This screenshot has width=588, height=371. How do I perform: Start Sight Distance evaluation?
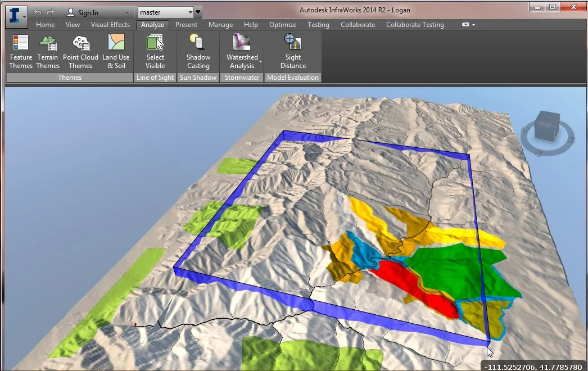click(x=293, y=52)
